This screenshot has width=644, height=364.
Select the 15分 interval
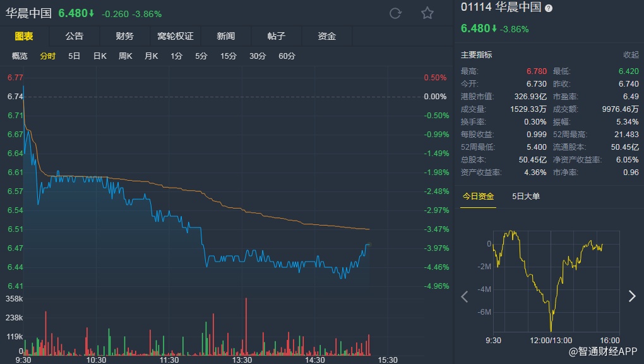tap(229, 56)
